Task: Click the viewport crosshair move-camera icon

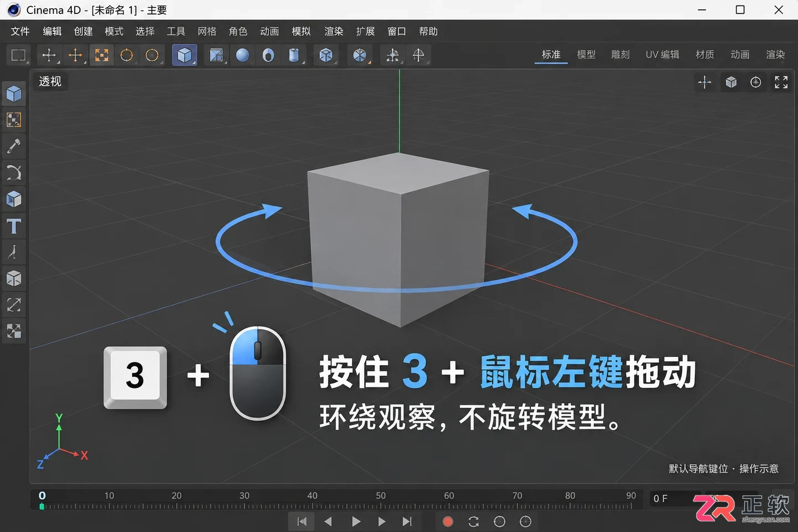Action: click(x=705, y=82)
